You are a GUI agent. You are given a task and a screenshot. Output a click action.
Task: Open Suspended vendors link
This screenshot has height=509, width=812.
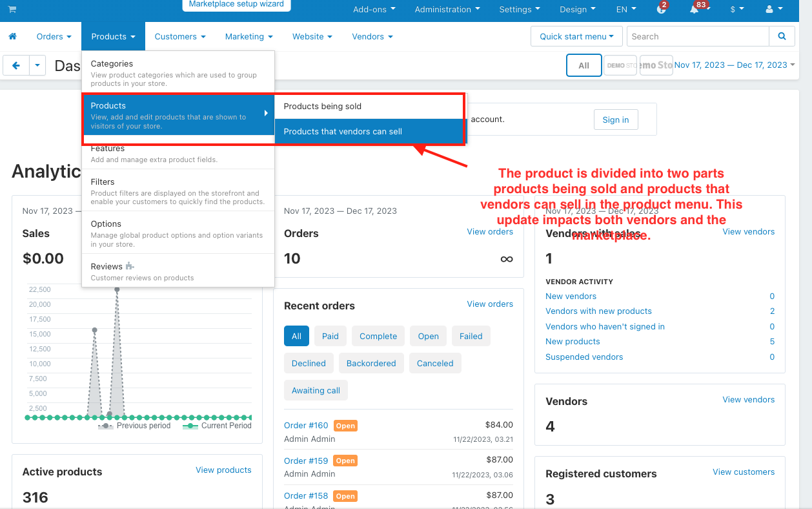tap(584, 357)
